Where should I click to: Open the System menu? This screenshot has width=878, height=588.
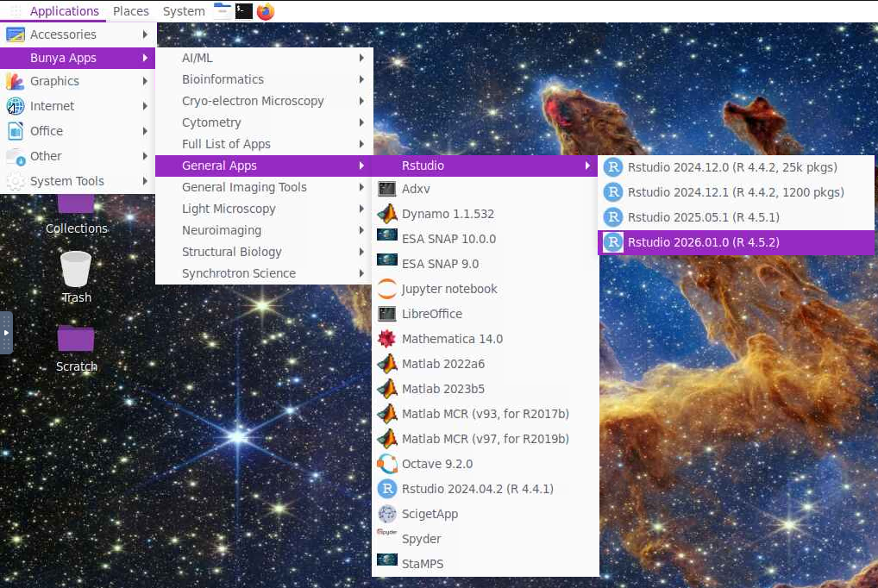point(184,11)
